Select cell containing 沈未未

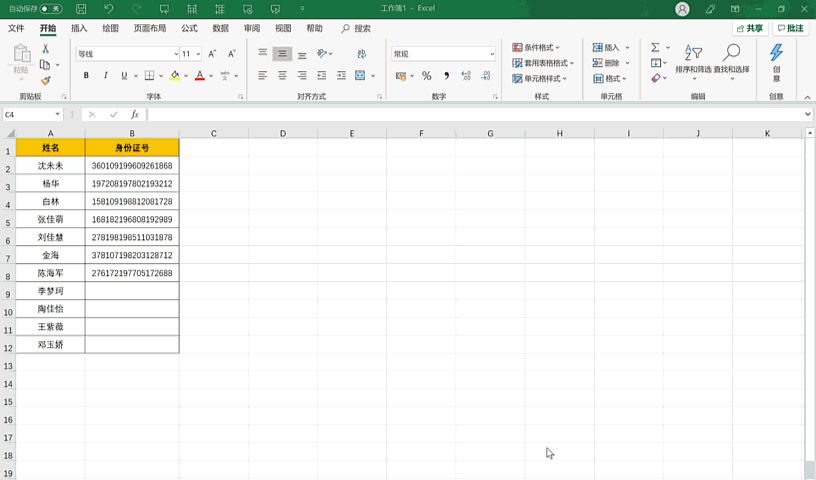(50, 166)
